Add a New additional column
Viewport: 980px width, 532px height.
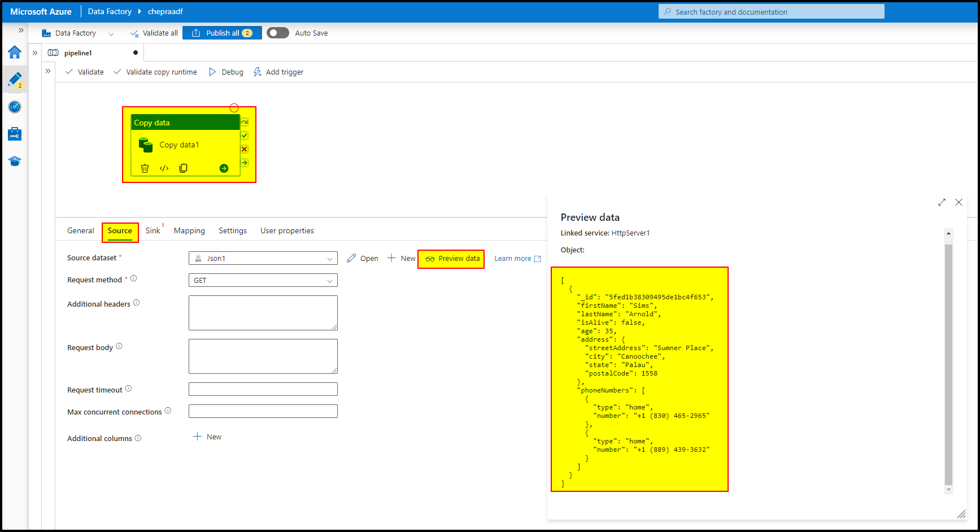207,437
